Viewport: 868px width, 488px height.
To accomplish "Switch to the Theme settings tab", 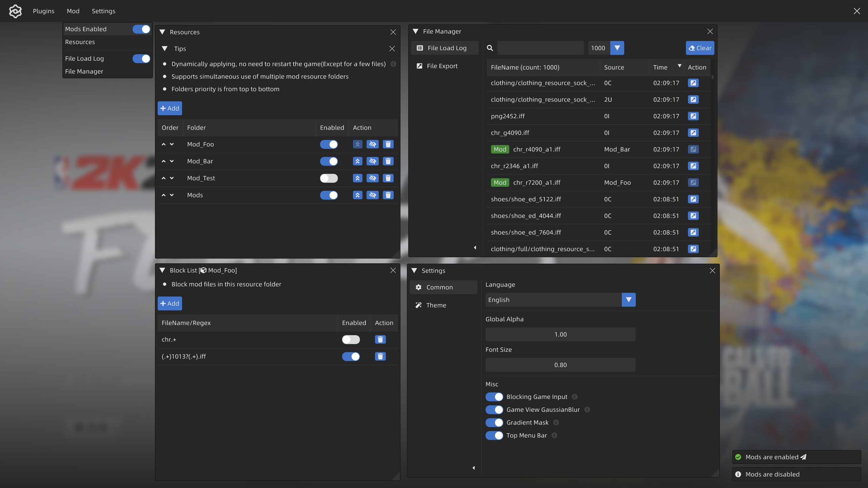I will pyautogui.click(x=436, y=305).
